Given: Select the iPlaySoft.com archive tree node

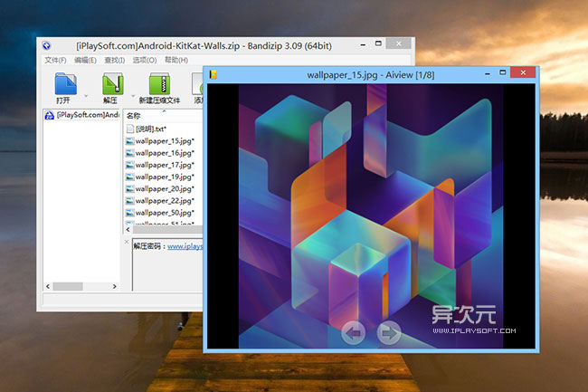Looking at the screenshot, I should point(81,115).
